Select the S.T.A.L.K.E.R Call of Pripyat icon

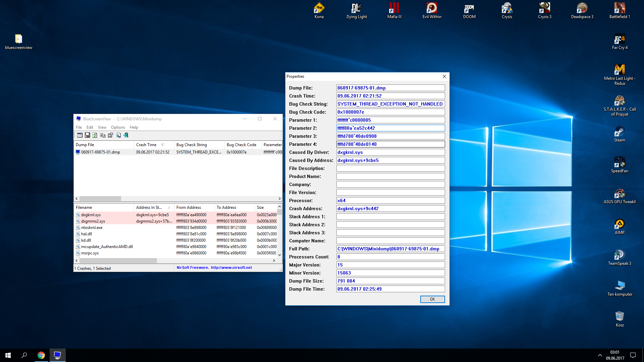[620, 106]
